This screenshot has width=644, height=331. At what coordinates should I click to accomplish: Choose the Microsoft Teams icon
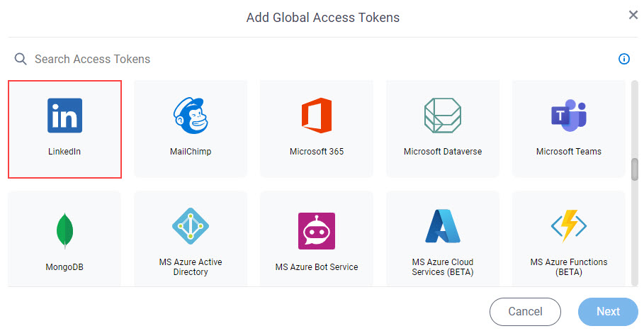(568, 116)
